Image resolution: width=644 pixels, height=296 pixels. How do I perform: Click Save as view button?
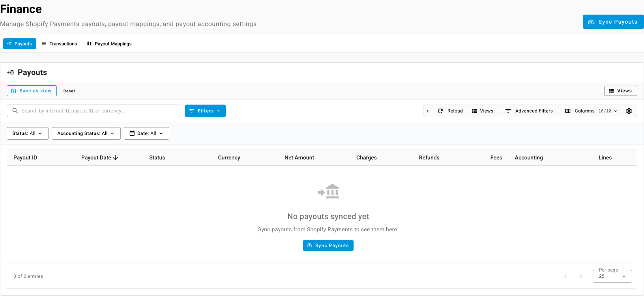(x=32, y=91)
